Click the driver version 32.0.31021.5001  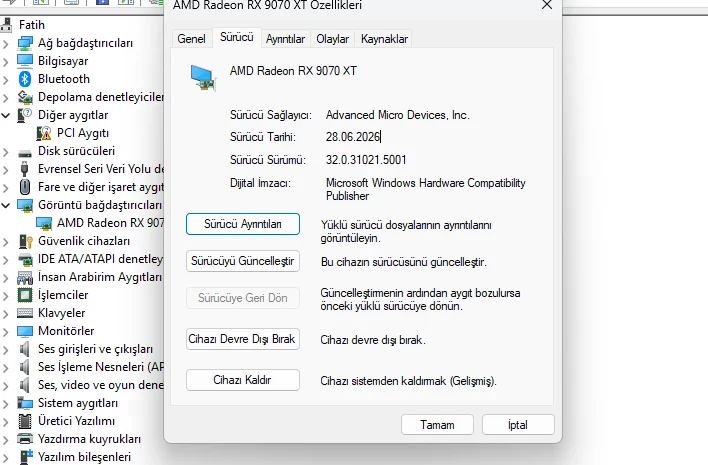(x=366, y=160)
